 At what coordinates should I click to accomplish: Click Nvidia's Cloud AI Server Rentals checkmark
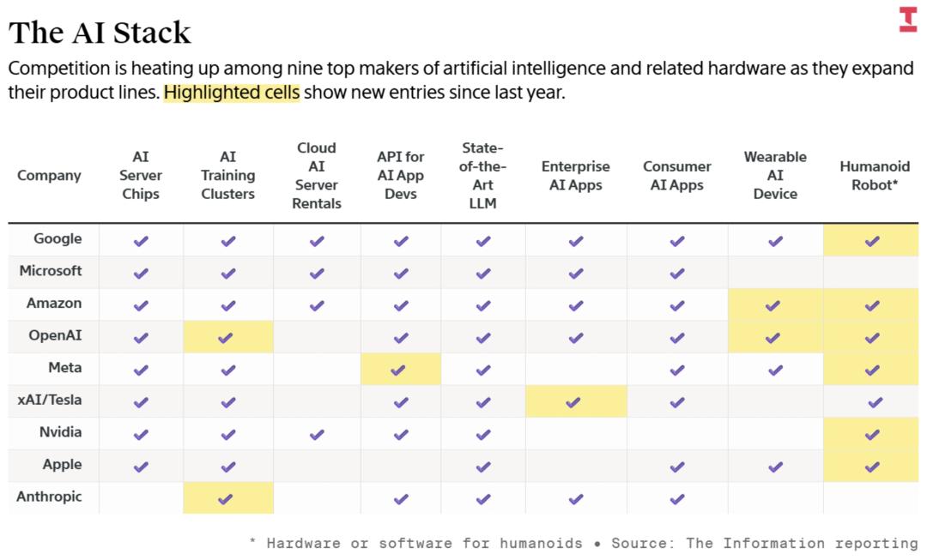(x=317, y=435)
